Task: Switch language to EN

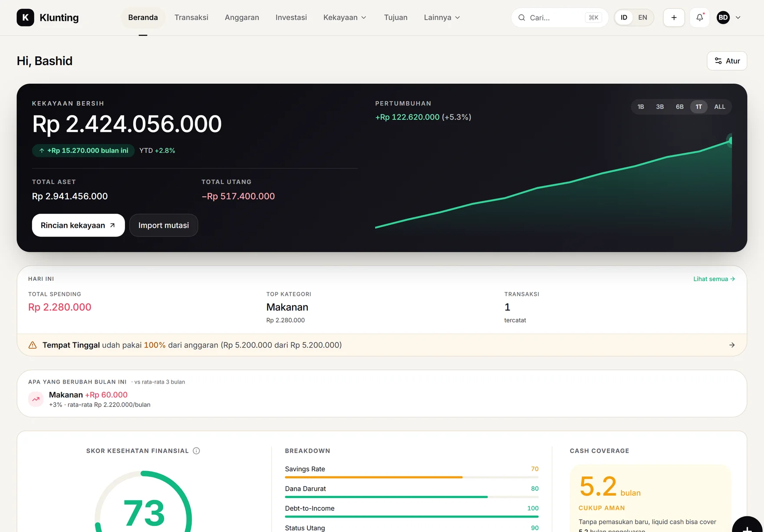Action: pos(642,18)
